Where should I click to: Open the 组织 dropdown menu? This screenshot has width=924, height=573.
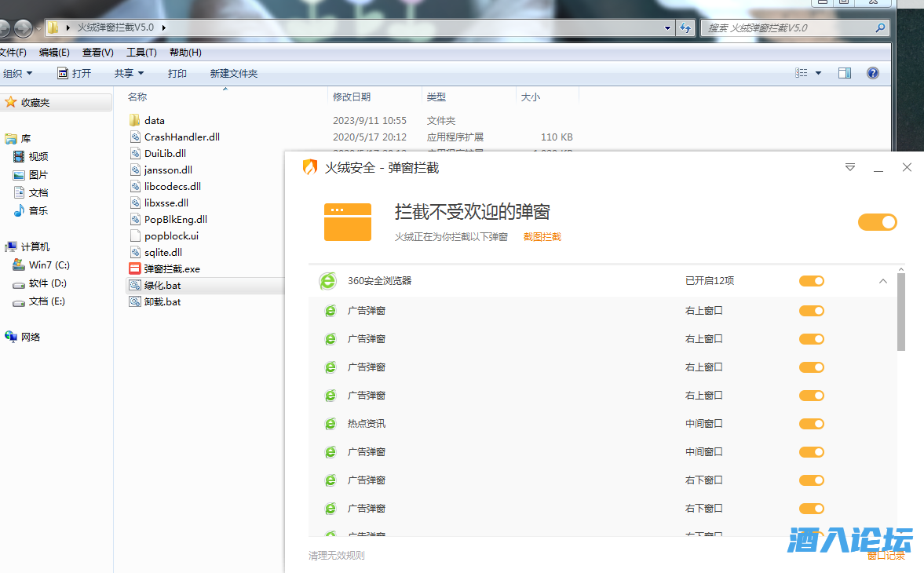pos(18,73)
